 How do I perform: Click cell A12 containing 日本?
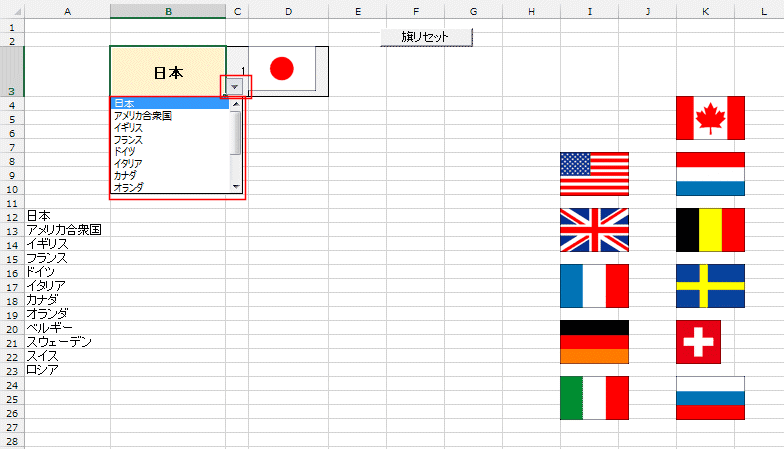tap(68, 216)
